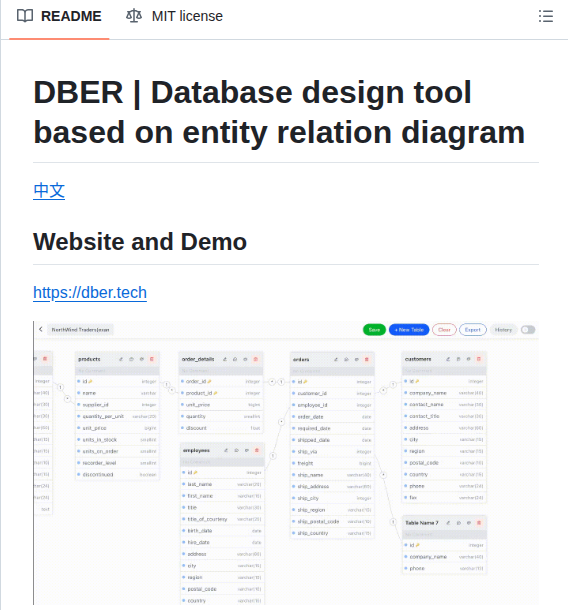This screenshot has width=568, height=610.
Task: Click the 'customers' table header text
Action: point(418,359)
